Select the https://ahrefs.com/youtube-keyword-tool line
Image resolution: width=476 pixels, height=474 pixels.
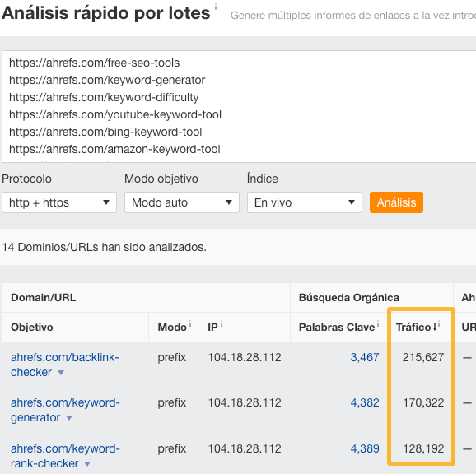115,114
